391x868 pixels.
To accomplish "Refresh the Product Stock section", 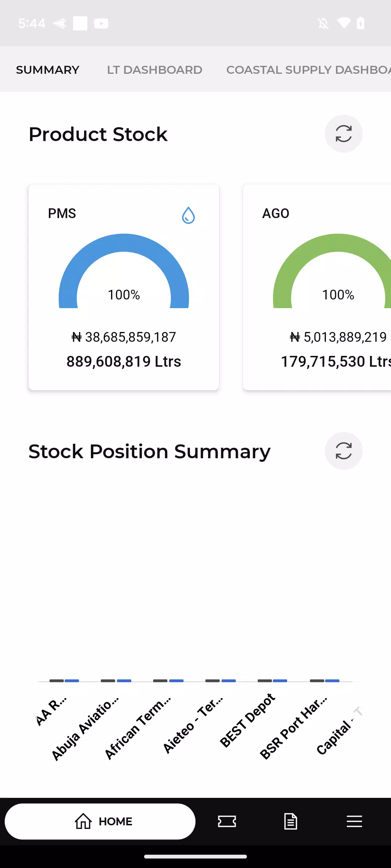I will pos(343,134).
